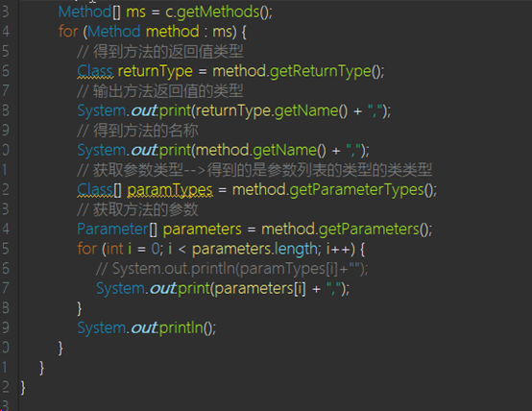Click the underlined 'Class' before returnType
This screenshot has width=532, height=411.
pos(95,72)
